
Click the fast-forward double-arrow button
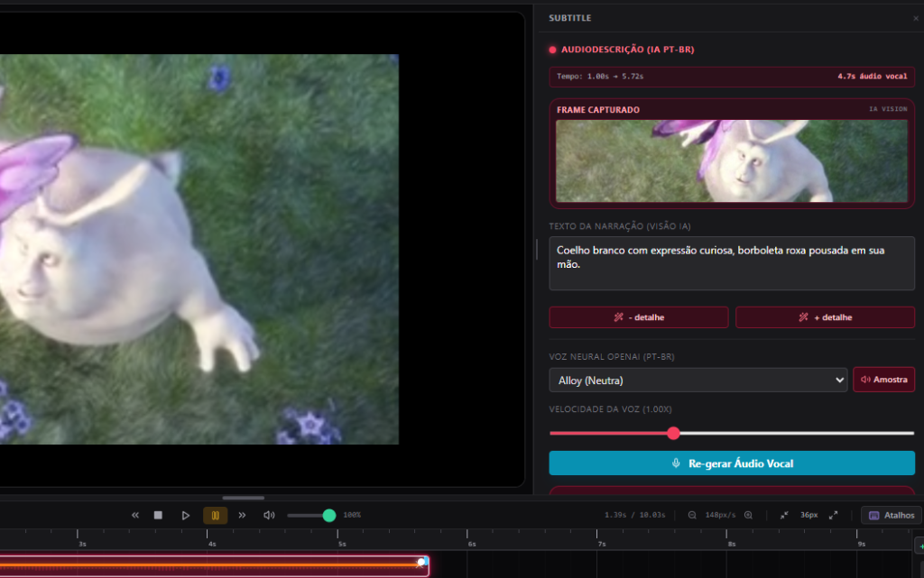coord(242,515)
